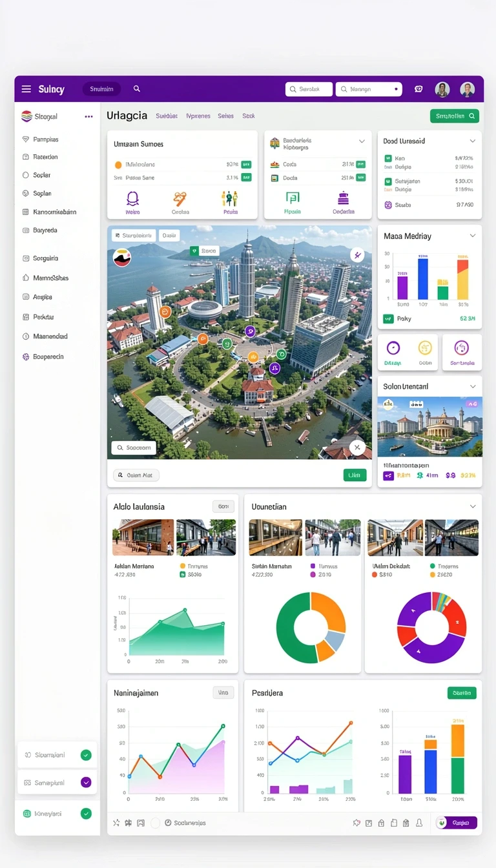The height and width of the screenshot is (868, 496).
Task: Click the people group Prtula icon
Action: [x=230, y=199]
